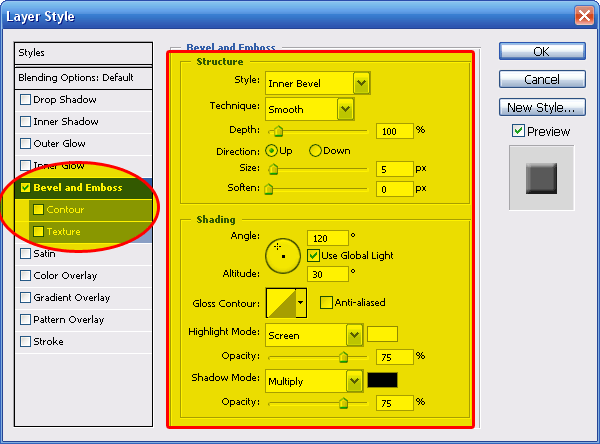
Task: Enable the Anti-aliased checkbox
Action: click(x=326, y=303)
